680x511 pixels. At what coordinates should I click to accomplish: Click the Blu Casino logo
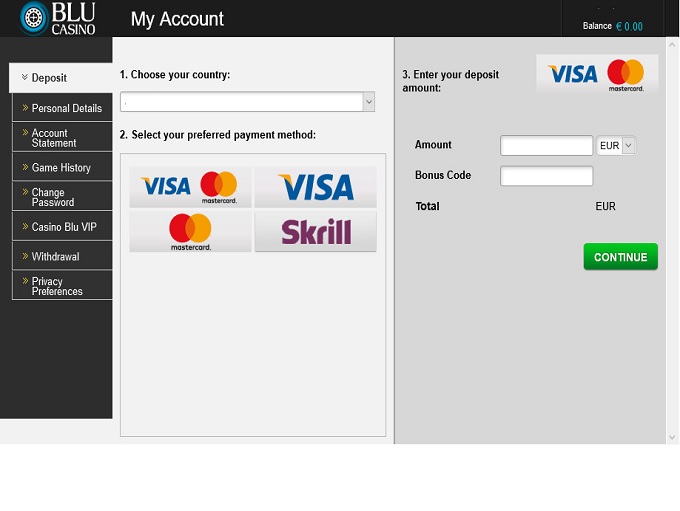[x=57, y=19]
